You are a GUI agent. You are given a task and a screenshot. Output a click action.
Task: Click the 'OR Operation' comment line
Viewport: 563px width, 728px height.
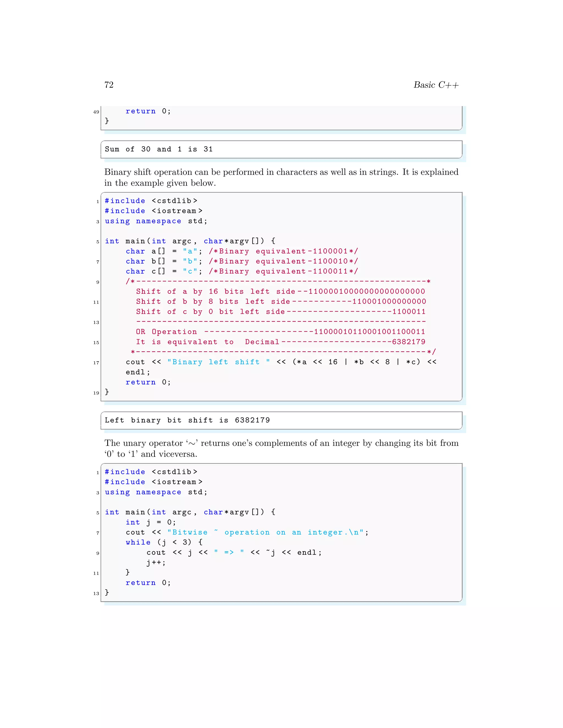280,332
